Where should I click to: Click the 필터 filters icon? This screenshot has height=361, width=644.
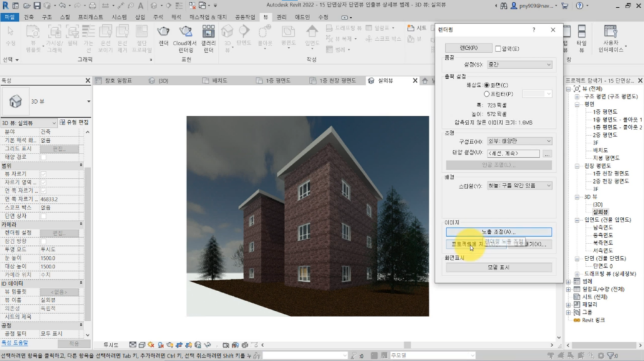(x=72, y=32)
